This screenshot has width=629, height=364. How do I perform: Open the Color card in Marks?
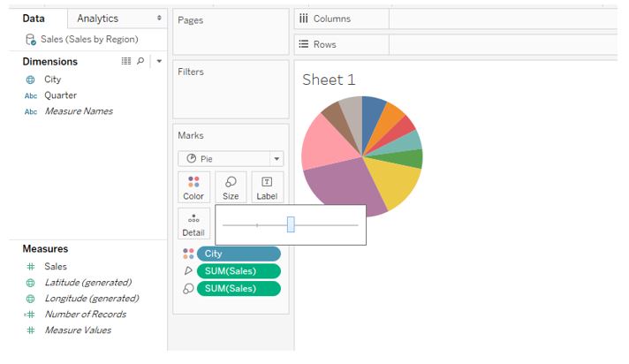tap(193, 187)
